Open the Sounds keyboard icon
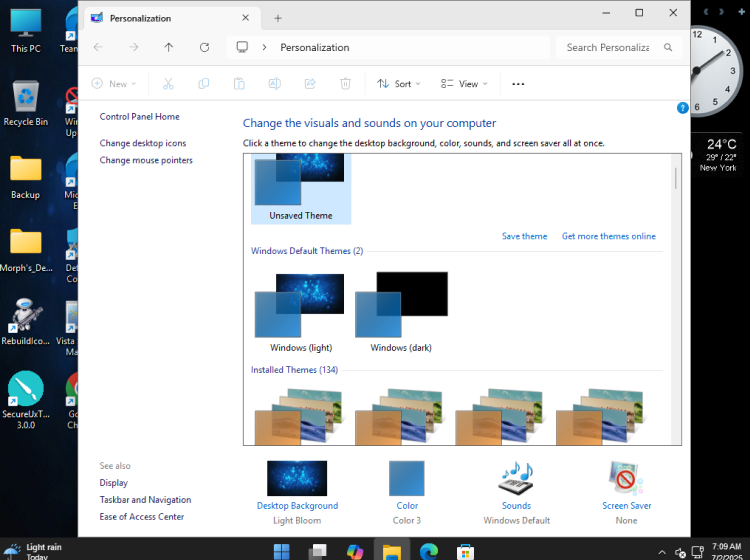Viewport: 750px width, 560px height. pos(517,478)
